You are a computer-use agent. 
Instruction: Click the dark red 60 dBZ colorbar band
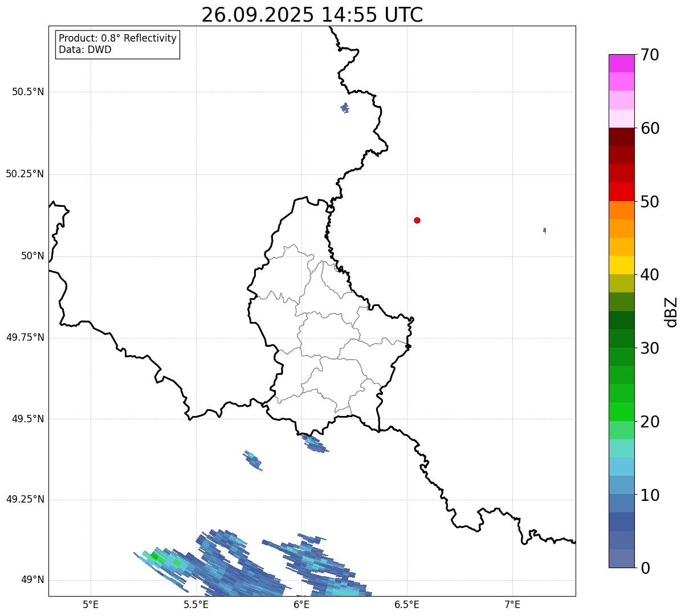point(621,137)
